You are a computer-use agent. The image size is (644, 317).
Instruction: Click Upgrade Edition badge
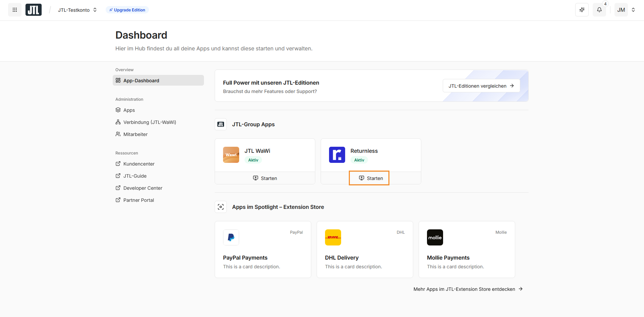click(127, 10)
